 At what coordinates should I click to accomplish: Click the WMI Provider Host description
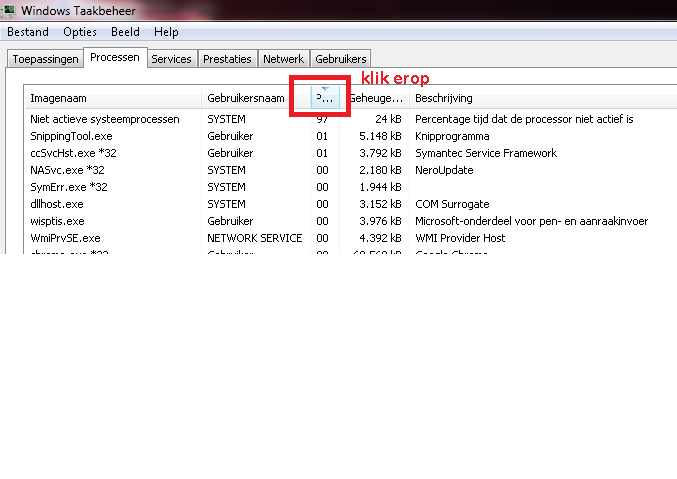(460, 238)
